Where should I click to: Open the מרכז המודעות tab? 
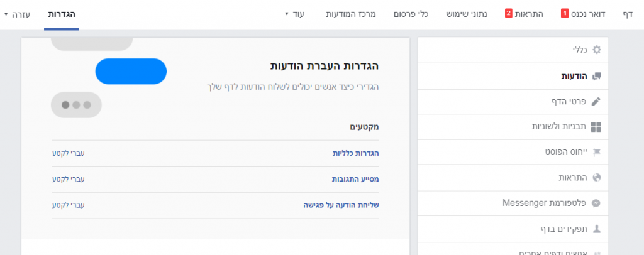click(x=350, y=13)
